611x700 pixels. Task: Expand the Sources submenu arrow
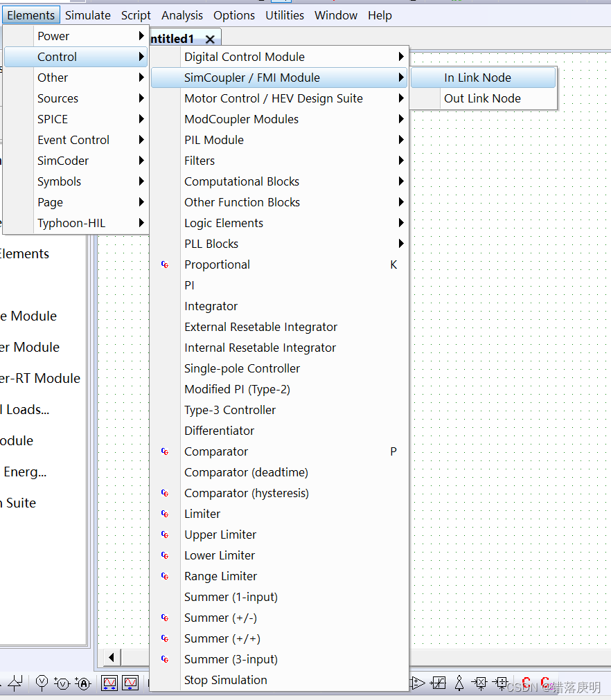(141, 98)
